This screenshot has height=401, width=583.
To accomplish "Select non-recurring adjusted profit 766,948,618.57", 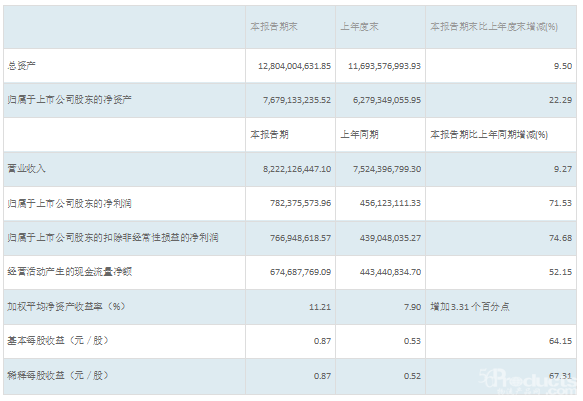I will [300, 238].
